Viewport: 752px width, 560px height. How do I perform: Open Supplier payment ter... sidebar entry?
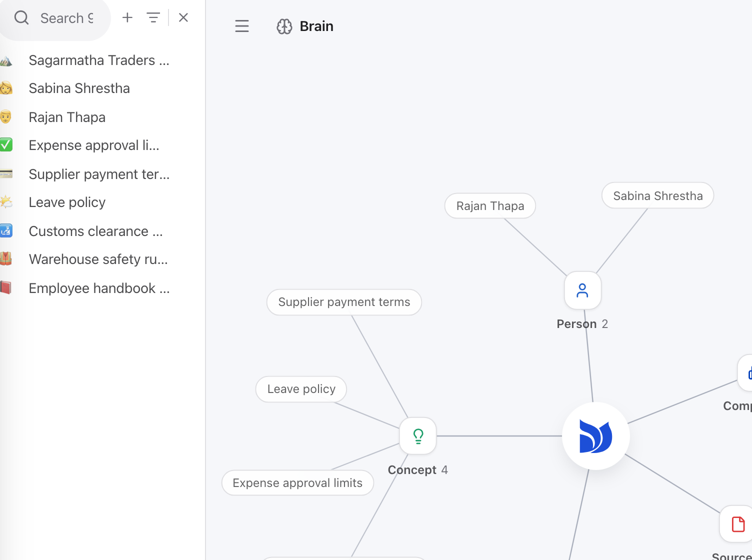[99, 174]
